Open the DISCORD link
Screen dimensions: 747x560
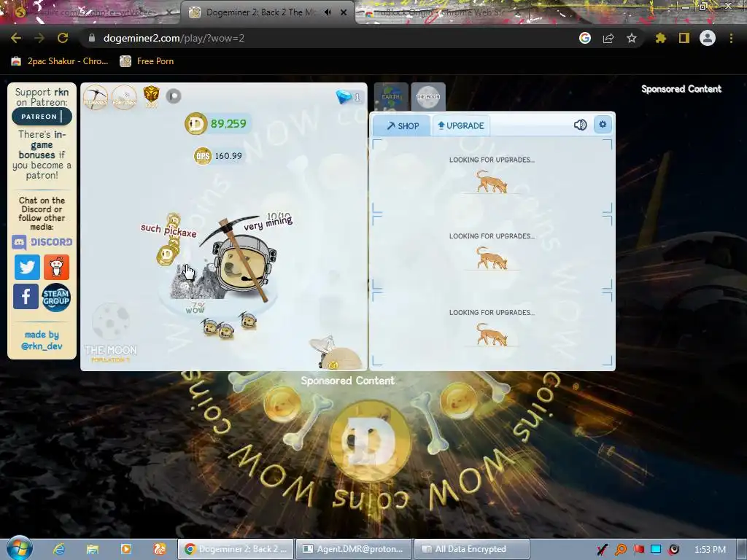[x=42, y=242]
